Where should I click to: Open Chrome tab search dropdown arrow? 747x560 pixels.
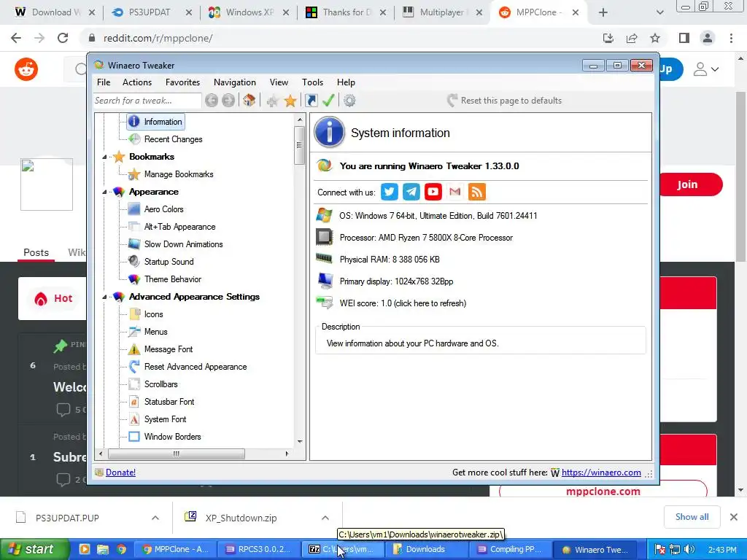click(659, 12)
